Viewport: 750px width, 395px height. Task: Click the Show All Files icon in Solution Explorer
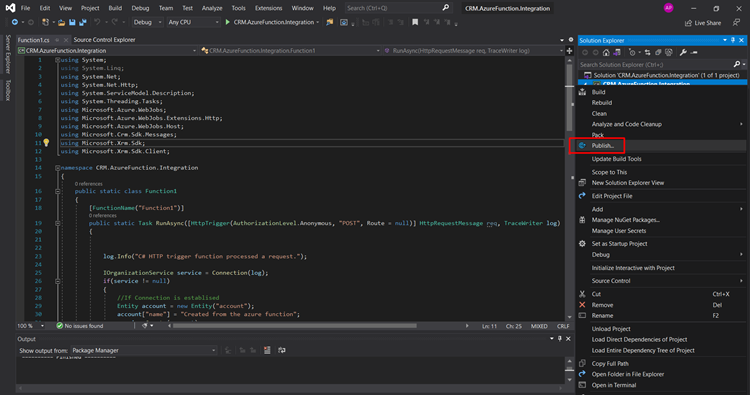669,52
